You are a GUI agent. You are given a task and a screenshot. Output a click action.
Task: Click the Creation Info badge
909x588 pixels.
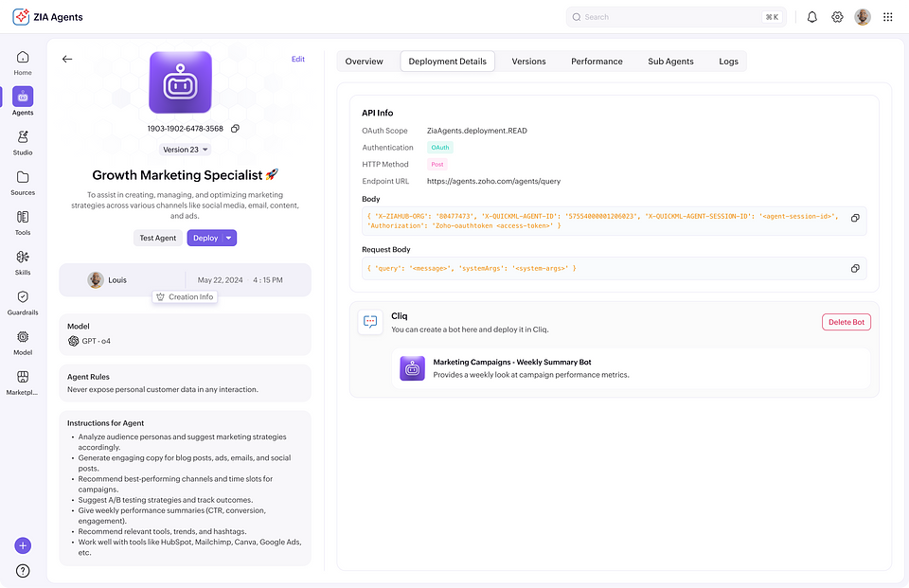pyautogui.click(x=185, y=297)
